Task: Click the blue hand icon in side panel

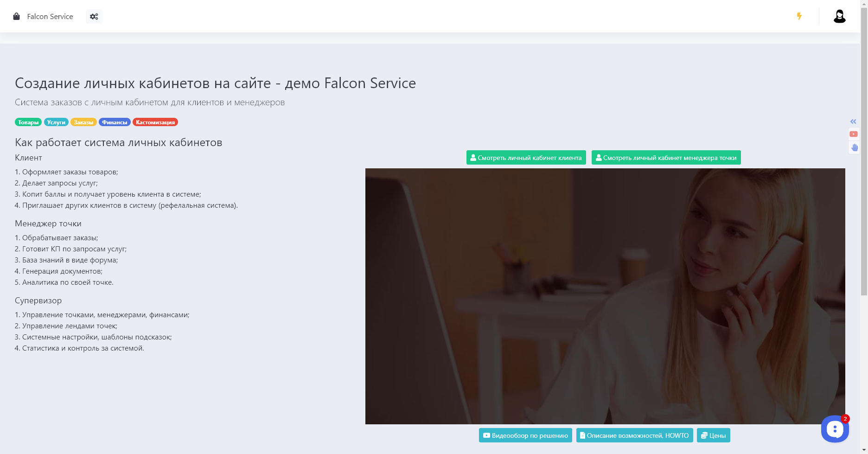Action: pyautogui.click(x=854, y=147)
